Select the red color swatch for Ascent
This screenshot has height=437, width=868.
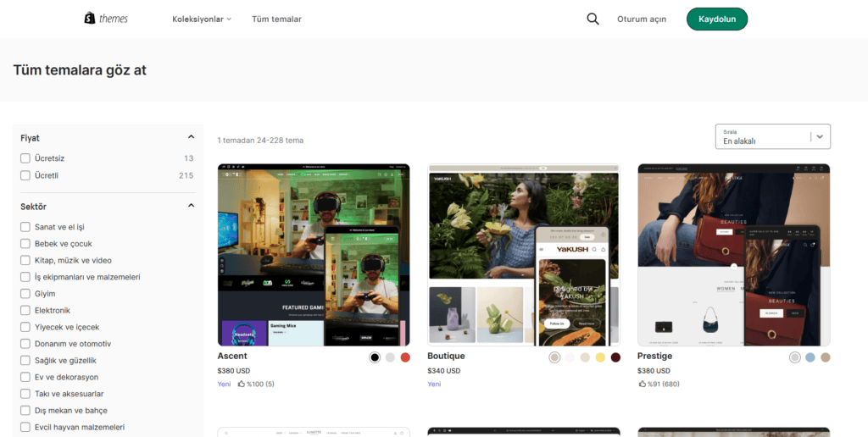[x=405, y=357]
